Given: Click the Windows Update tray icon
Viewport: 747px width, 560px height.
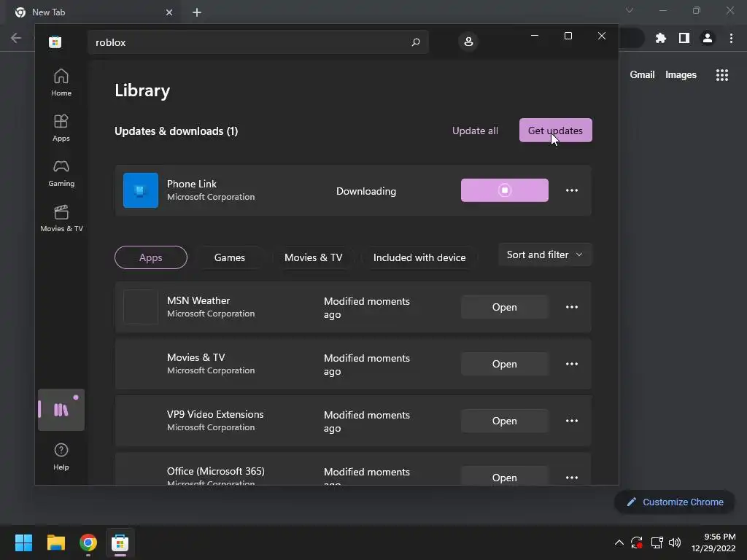Looking at the screenshot, I should pyautogui.click(x=637, y=542).
